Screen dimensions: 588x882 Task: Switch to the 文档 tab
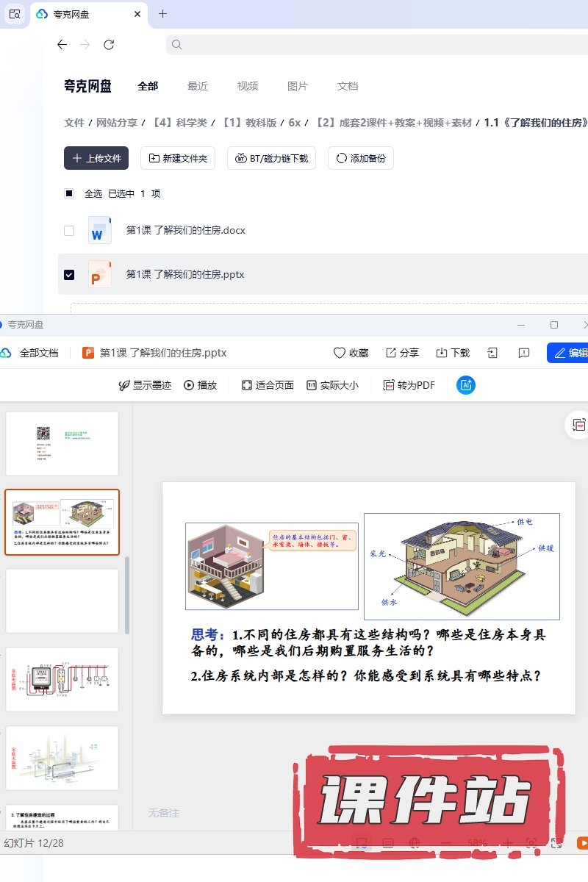coord(348,86)
